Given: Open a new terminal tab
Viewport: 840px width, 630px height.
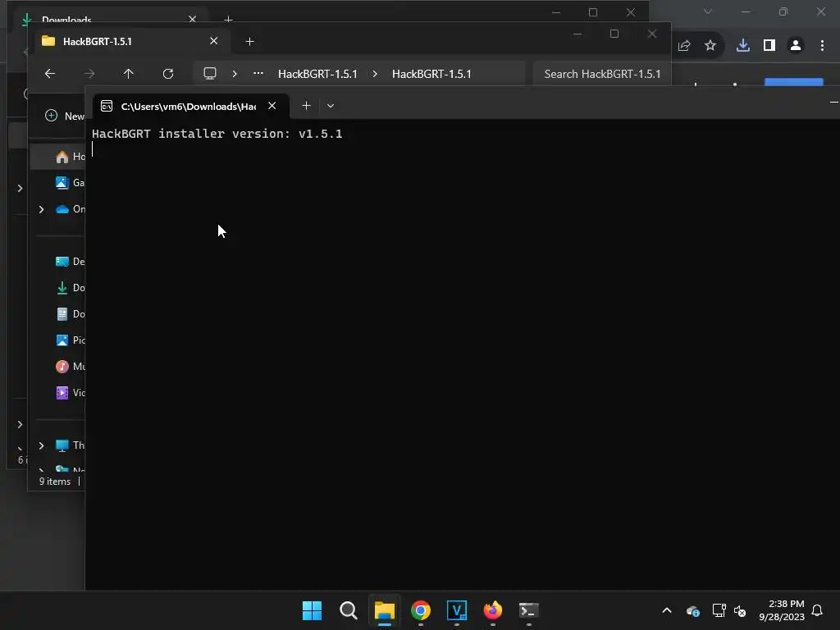Looking at the screenshot, I should (x=307, y=106).
